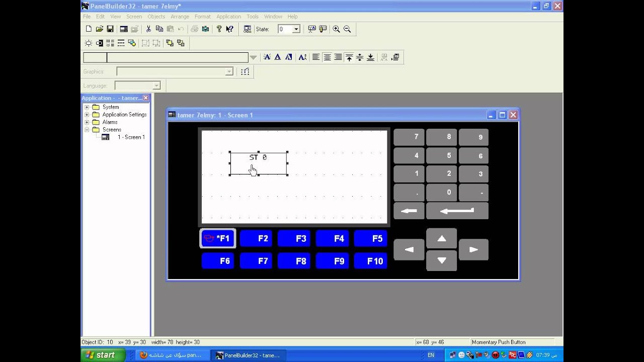Select '1 - Screen 1' in the tree
Image resolution: width=644 pixels, height=362 pixels.
(131, 137)
